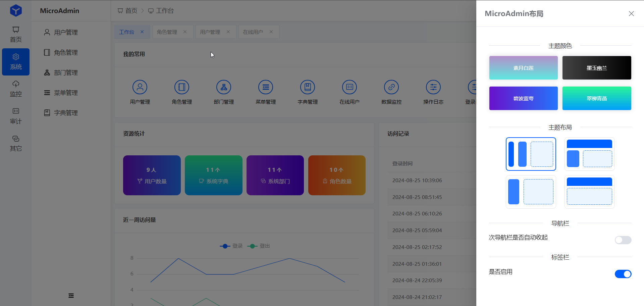Close the 角色管理 tab
644x306 pixels.
[185, 32]
